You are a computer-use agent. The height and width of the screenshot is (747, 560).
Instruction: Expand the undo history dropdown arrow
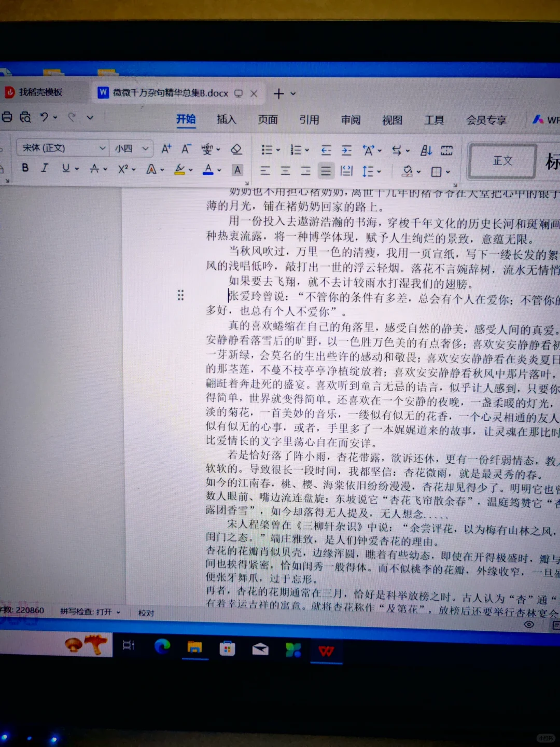pos(55,118)
